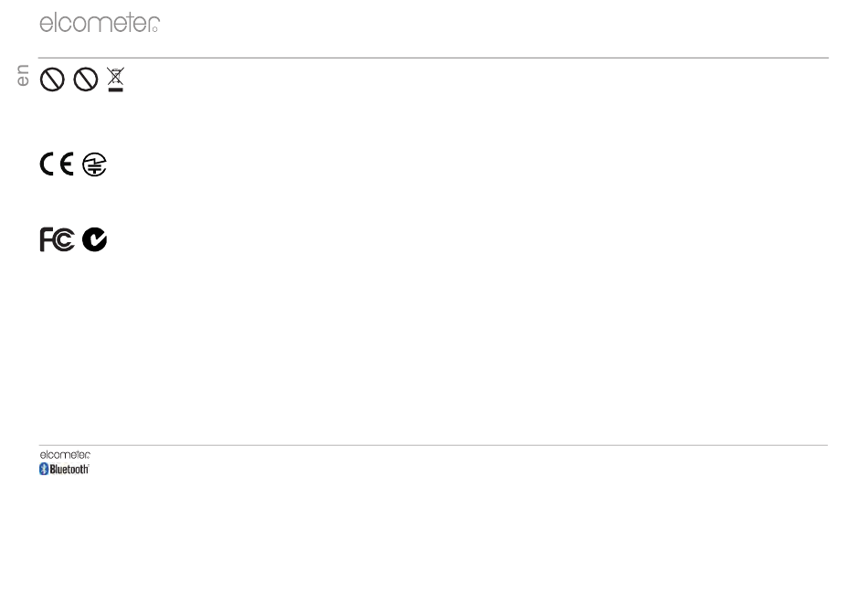Click the letter E of the CE mark
The image size is (868, 604).
click(67, 164)
